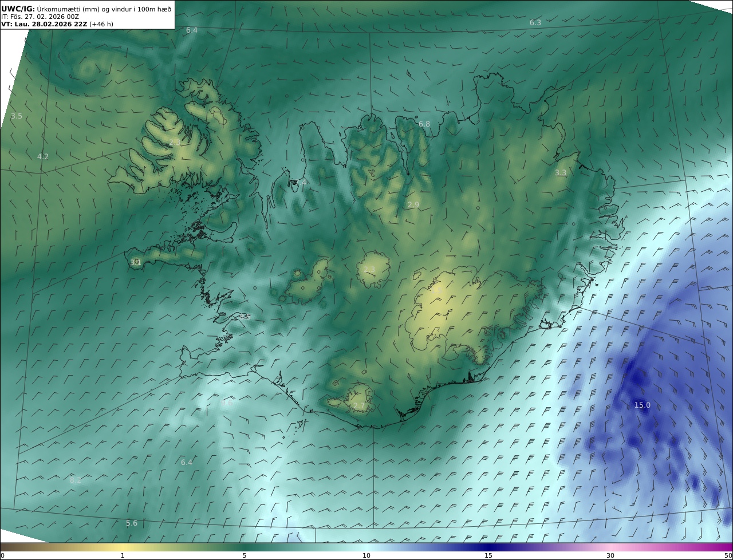Click the 4.2 value label

coord(42,156)
